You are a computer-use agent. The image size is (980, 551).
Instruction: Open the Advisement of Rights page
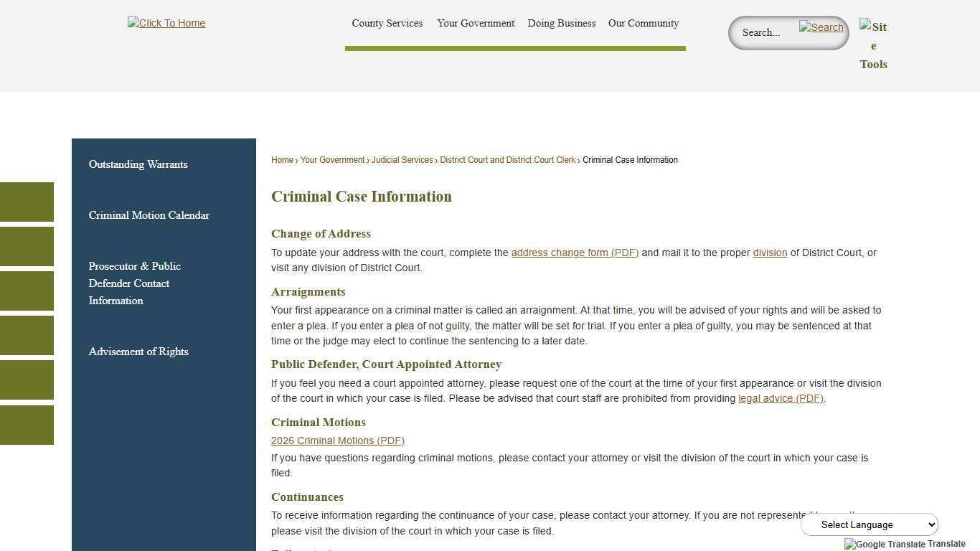point(138,352)
